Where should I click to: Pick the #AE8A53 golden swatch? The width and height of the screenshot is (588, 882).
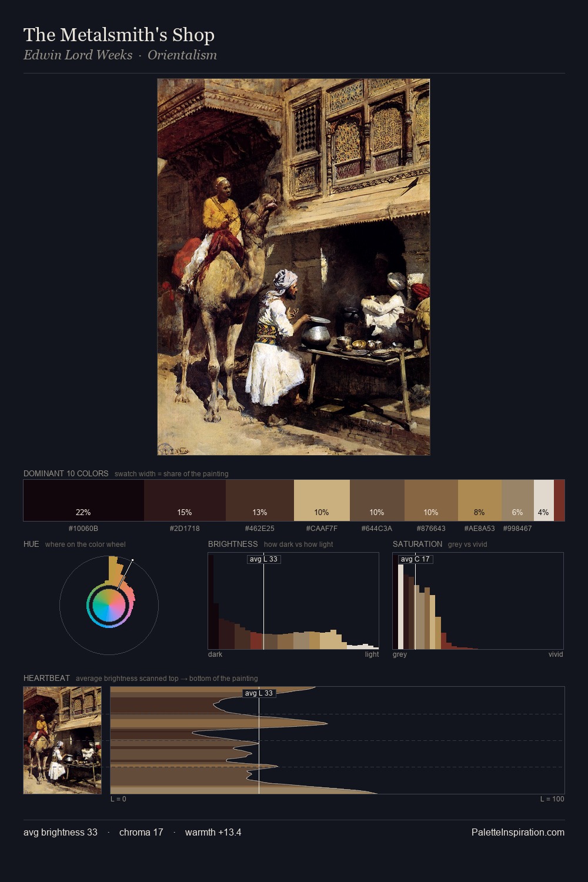[480, 500]
